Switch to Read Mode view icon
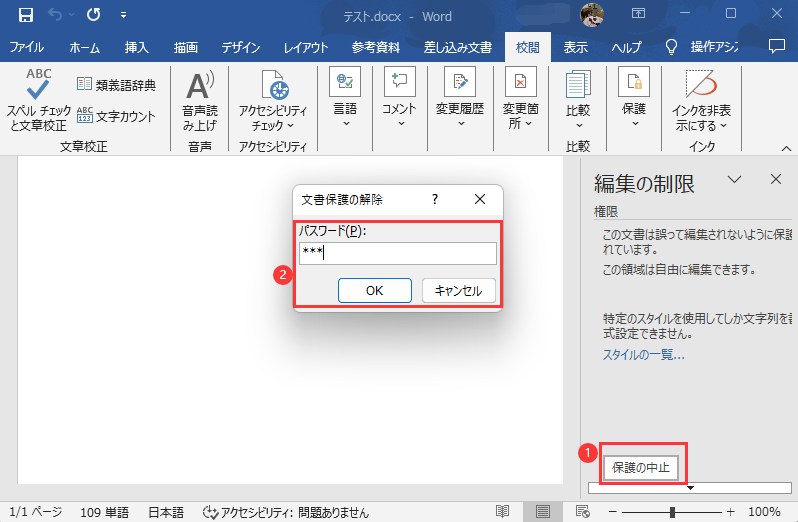The image size is (798, 522). (x=502, y=511)
